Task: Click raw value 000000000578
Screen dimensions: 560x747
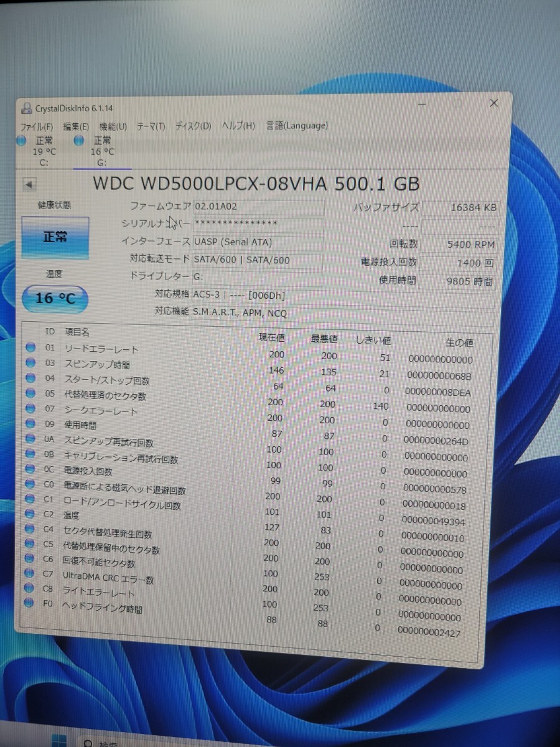Action: 434,490
